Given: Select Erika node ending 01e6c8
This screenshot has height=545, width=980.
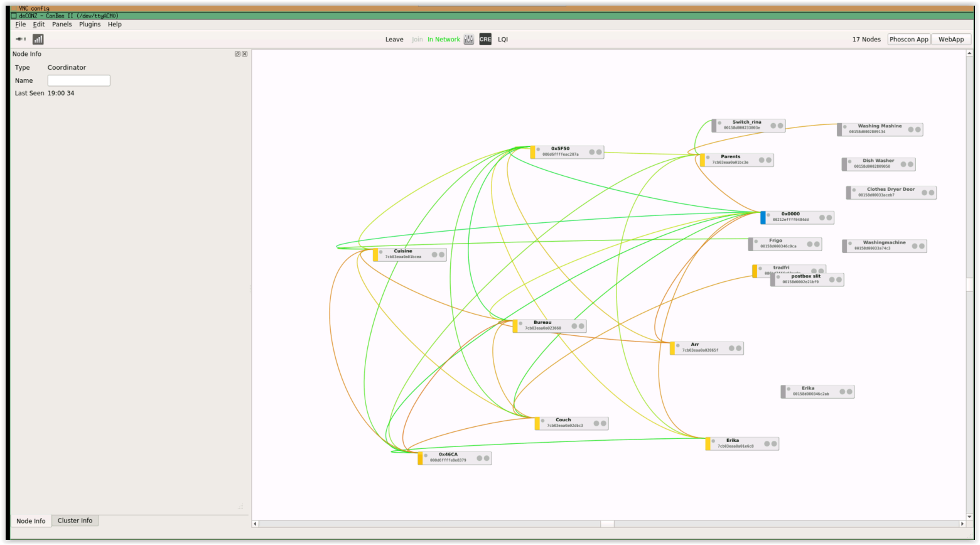Looking at the screenshot, I should pyautogui.click(x=742, y=444).
